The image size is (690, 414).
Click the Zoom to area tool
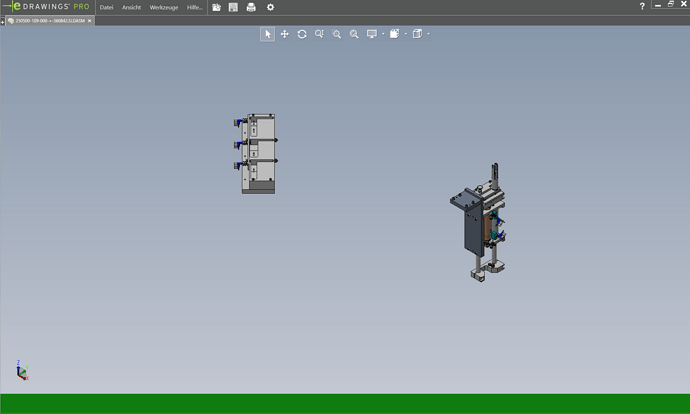point(319,34)
